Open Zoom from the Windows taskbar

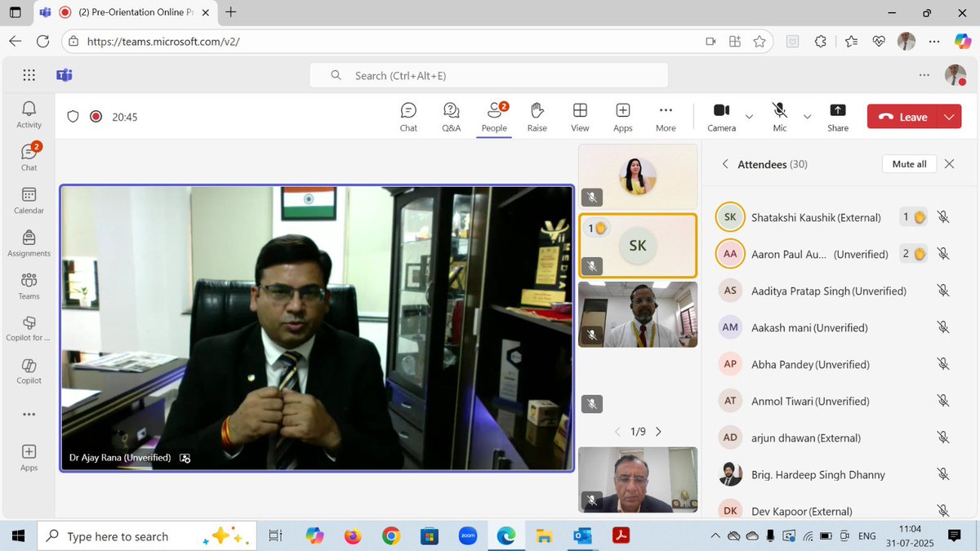(x=468, y=536)
